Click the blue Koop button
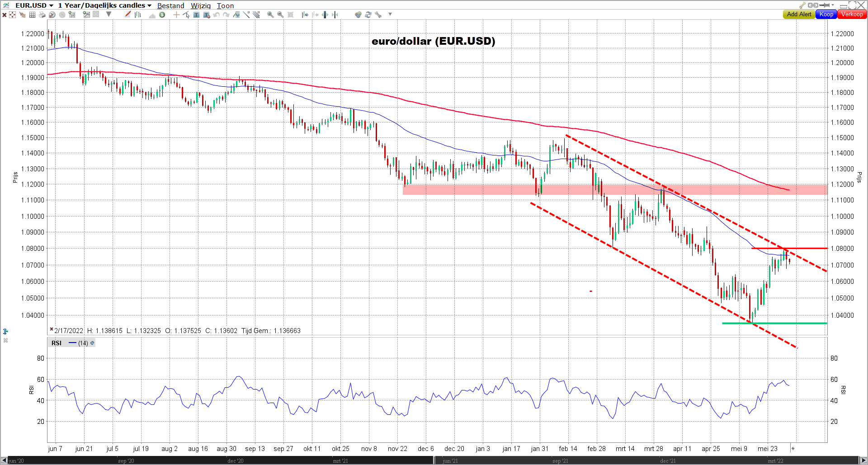 click(x=826, y=14)
